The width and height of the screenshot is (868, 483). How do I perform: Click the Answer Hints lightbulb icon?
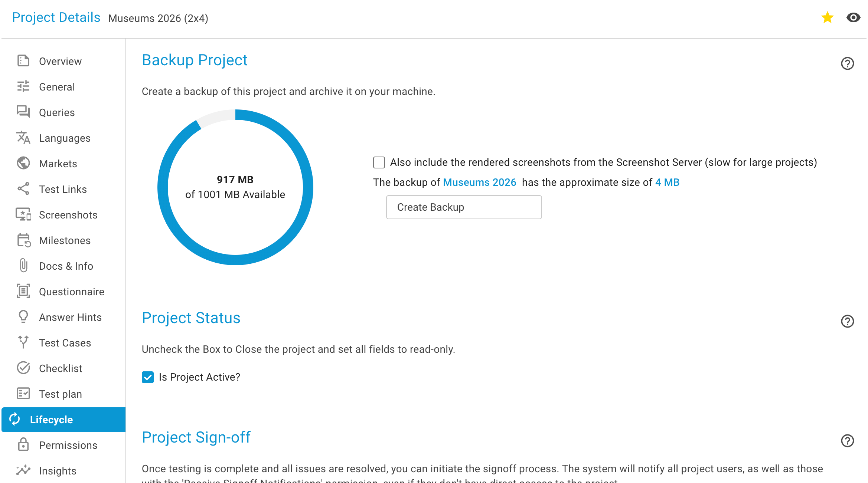[x=23, y=317]
